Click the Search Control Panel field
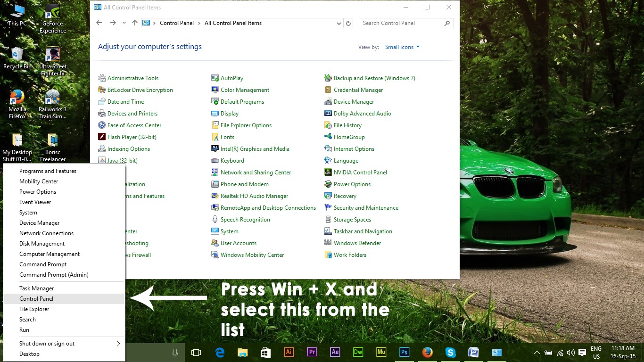 (406, 23)
